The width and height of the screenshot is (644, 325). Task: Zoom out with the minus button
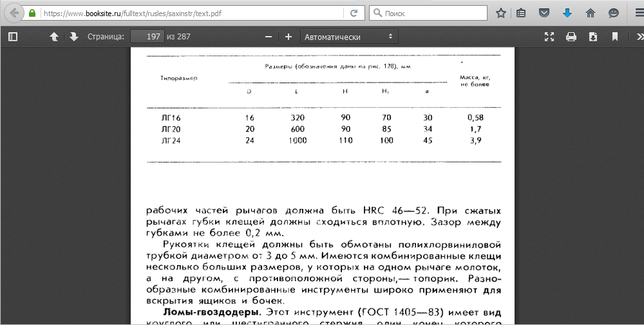[269, 37]
